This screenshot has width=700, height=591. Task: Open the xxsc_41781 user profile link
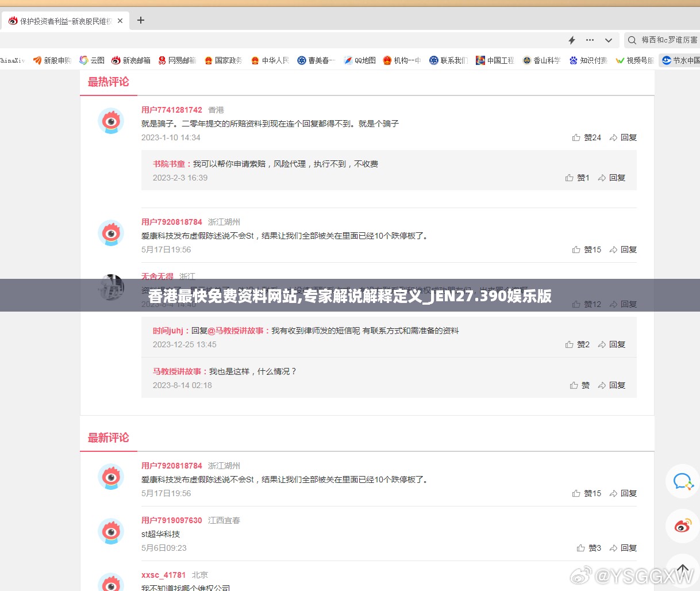coord(164,575)
